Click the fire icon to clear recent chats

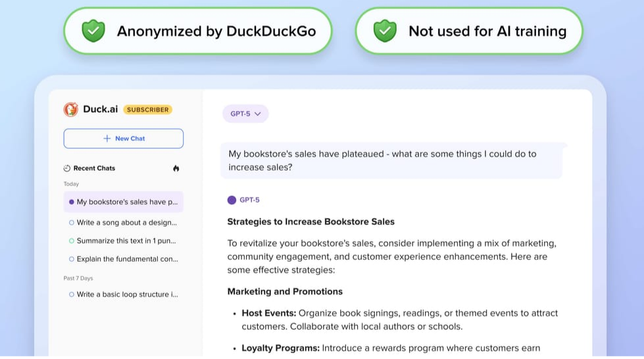tap(176, 168)
